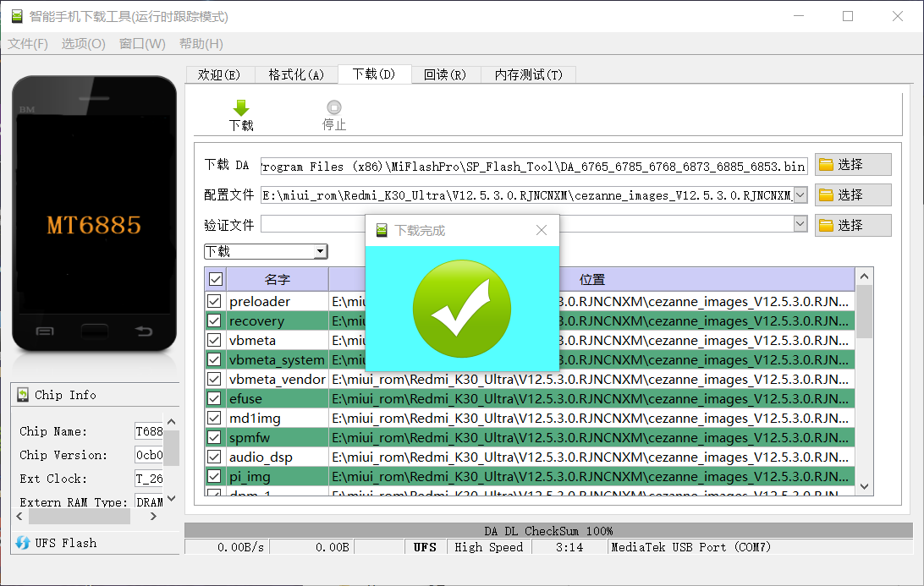Click the Chip Name value field
This screenshot has height=586, width=924.
(x=149, y=432)
